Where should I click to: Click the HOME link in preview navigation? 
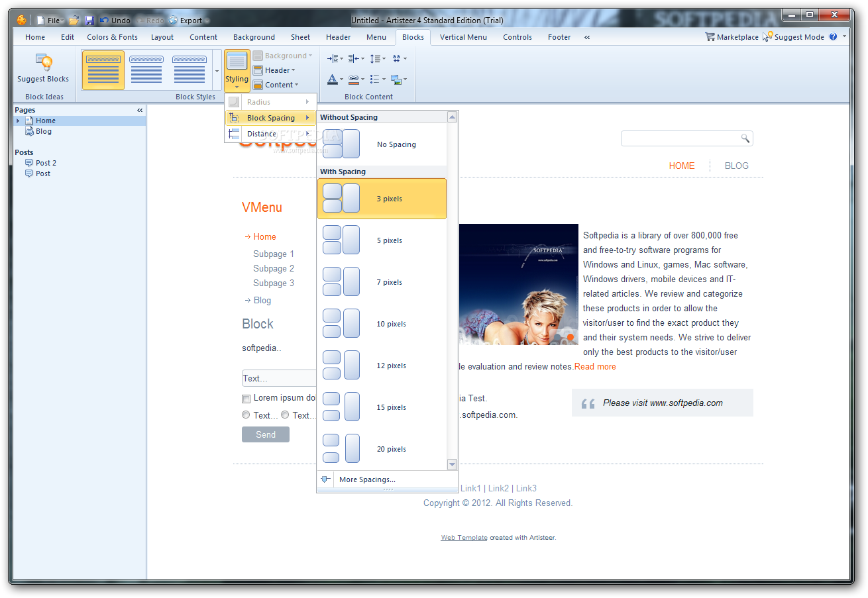[682, 166]
